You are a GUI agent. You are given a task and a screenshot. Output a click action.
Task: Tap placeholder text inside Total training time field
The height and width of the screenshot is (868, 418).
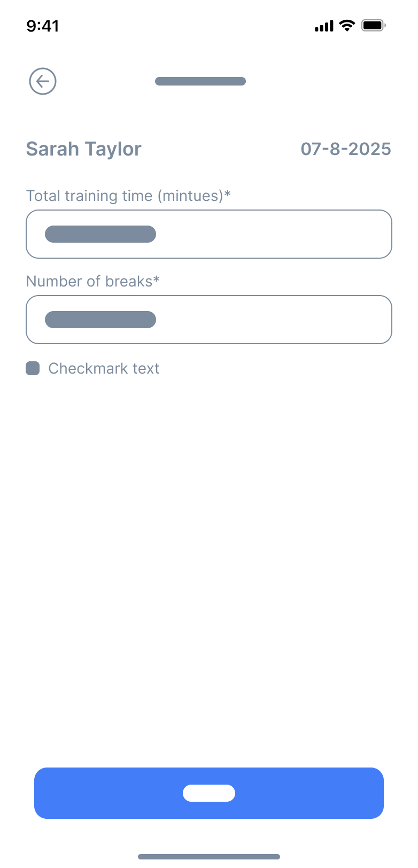[100, 234]
